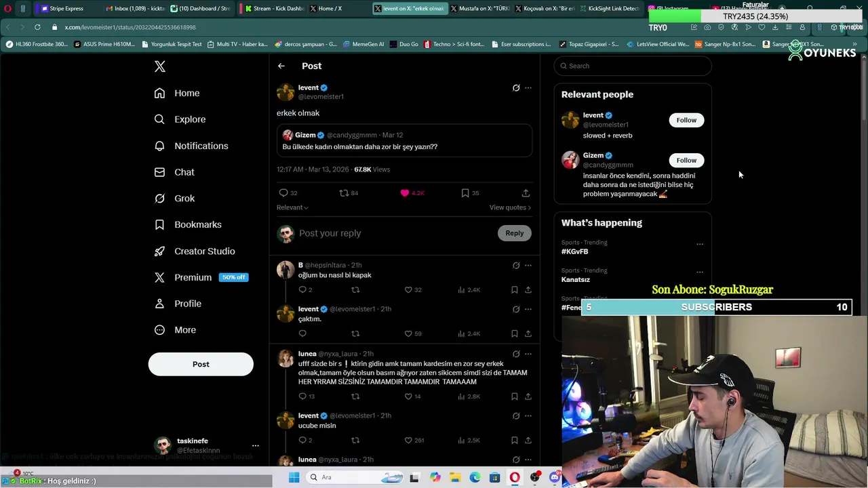The width and height of the screenshot is (868, 488).
Task: Open Creator Studio in the sidebar
Action: coord(195,251)
